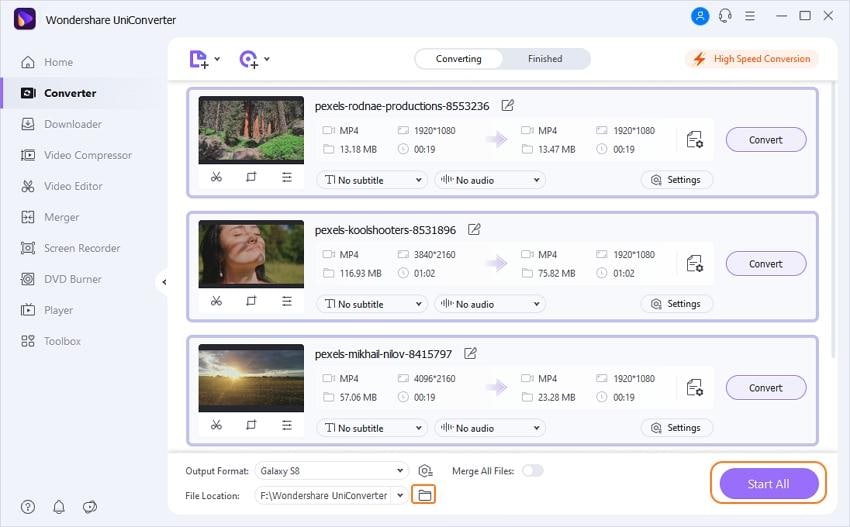Open the support headset icon

pyautogui.click(x=725, y=16)
